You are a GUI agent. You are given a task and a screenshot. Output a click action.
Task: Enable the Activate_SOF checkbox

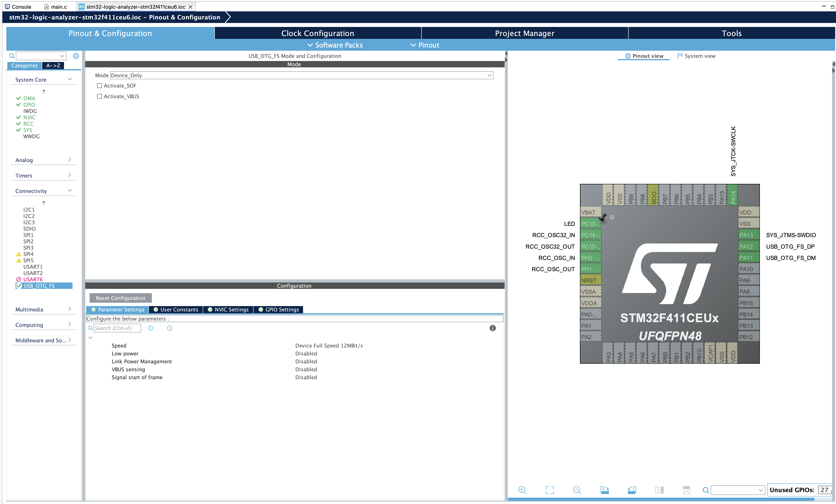click(x=99, y=86)
